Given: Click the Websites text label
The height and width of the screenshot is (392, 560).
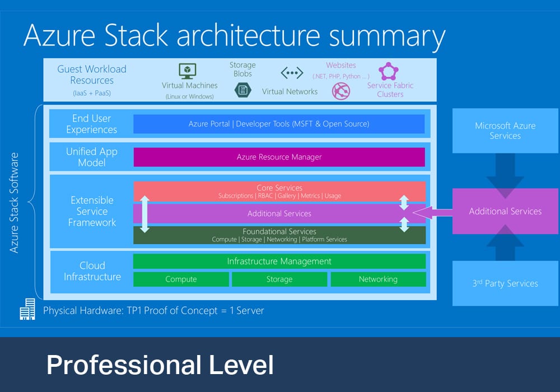Looking at the screenshot, I should (341, 66).
